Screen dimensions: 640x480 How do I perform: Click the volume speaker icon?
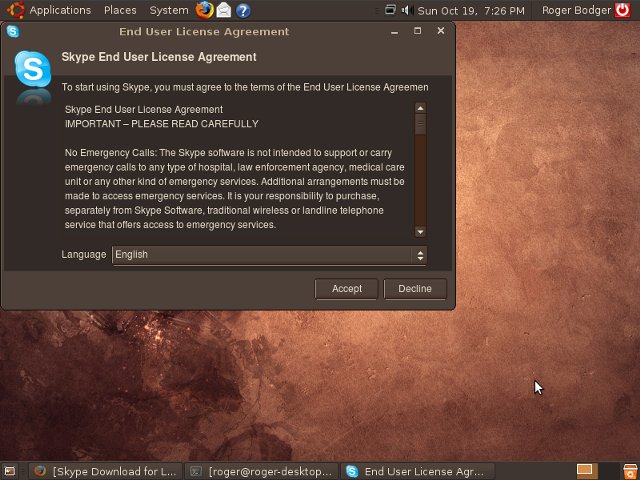click(x=407, y=10)
